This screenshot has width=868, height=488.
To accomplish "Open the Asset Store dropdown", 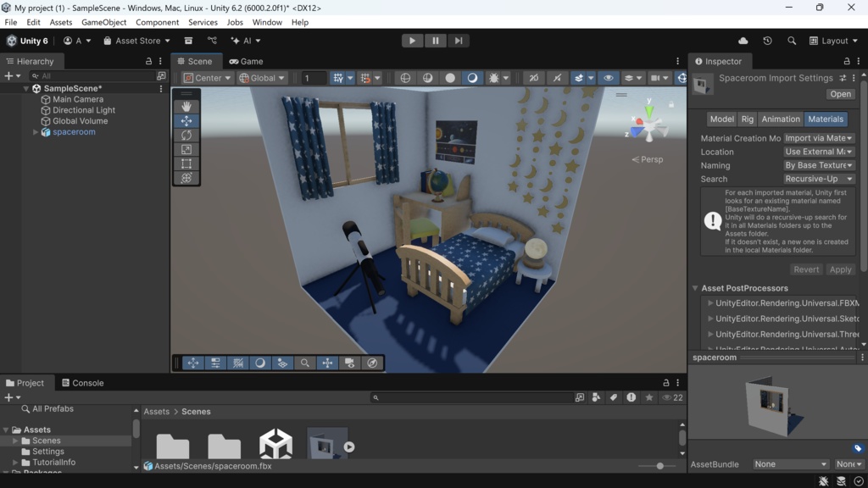I will 136,41.
